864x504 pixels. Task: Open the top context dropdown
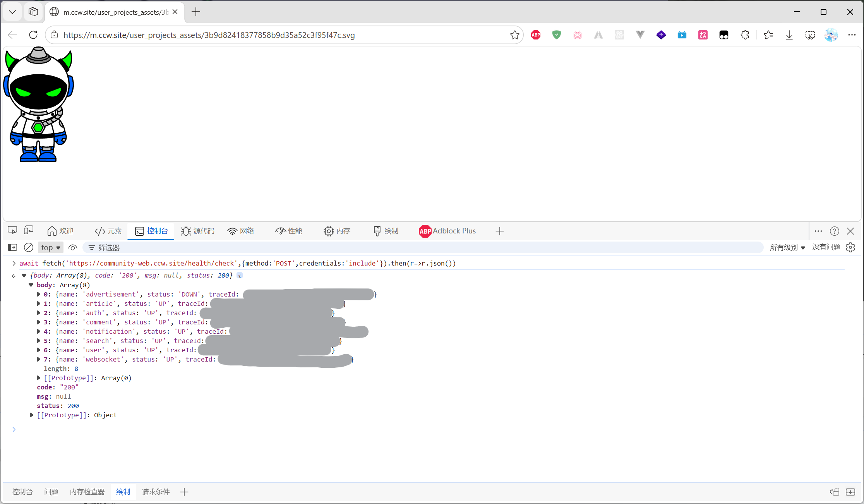[51, 247]
